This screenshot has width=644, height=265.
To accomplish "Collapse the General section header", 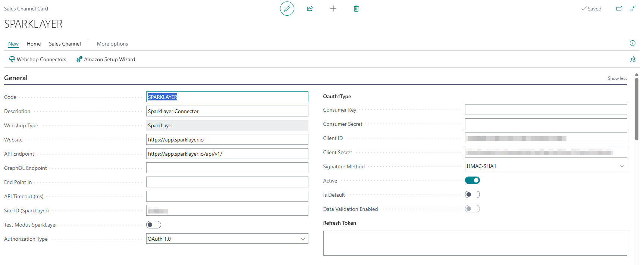I will coord(16,78).
